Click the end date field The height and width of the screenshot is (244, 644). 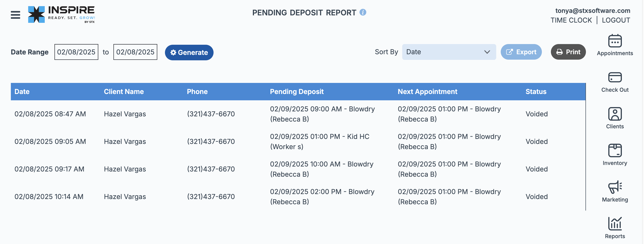135,52
